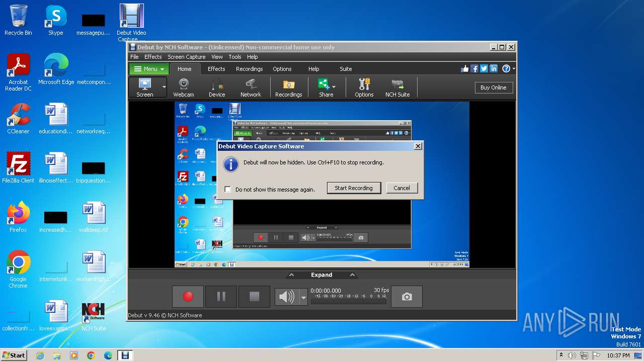
Task: Open the blue help question icon
Action: pos(506,69)
